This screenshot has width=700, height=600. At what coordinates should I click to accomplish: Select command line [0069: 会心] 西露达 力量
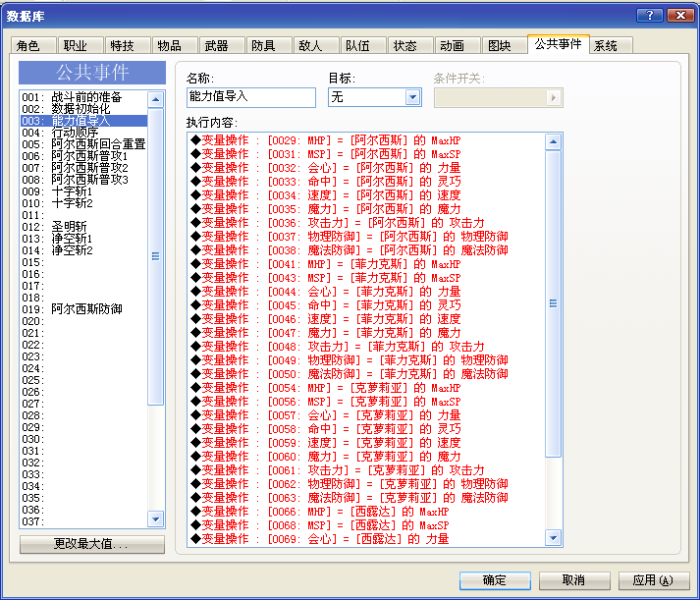(366, 539)
